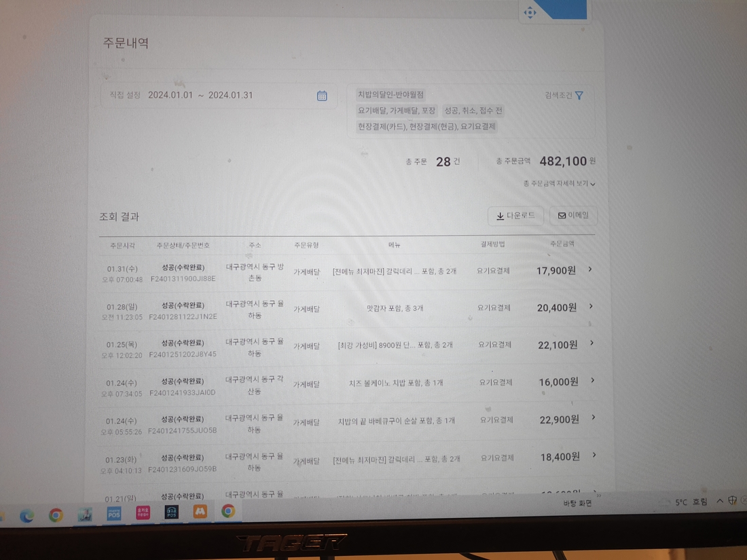The width and height of the screenshot is (747, 560).
Task: Click the 다운로드 button
Action: click(x=515, y=216)
